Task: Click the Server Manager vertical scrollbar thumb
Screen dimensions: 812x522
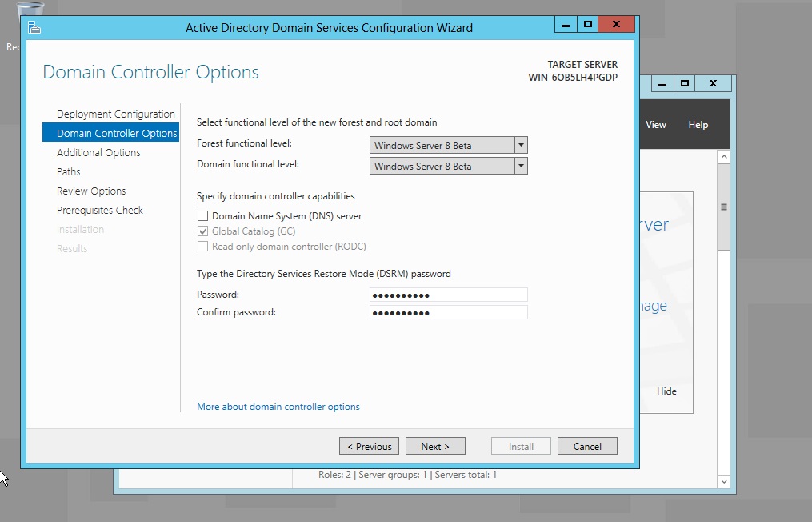Action: coord(724,207)
